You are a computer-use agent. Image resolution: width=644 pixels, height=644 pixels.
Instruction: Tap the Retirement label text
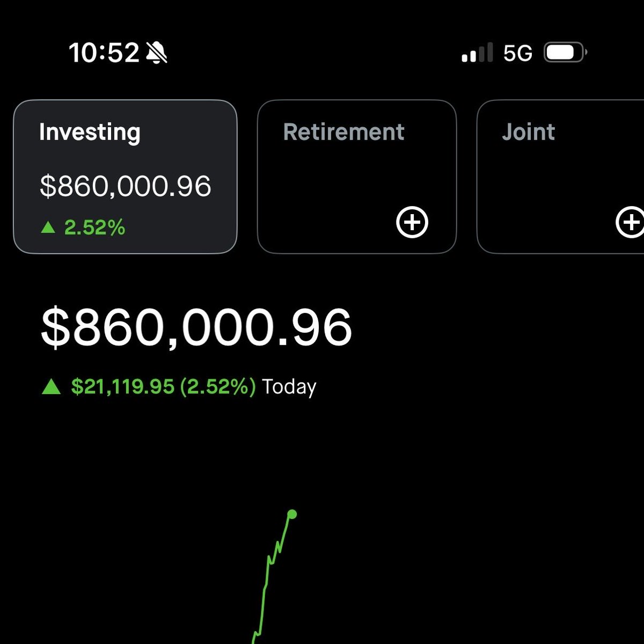click(x=344, y=132)
